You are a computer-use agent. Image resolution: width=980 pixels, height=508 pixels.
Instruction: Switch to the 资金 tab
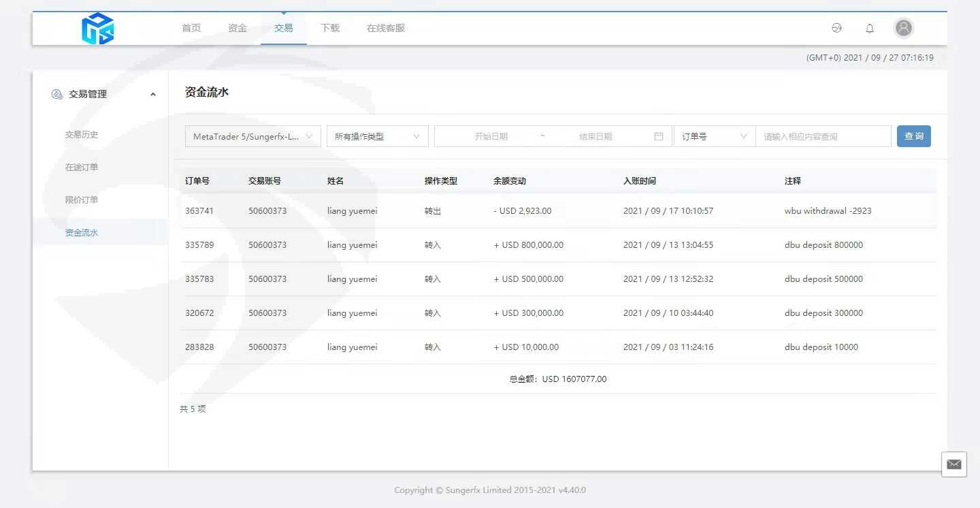click(238, 28)
